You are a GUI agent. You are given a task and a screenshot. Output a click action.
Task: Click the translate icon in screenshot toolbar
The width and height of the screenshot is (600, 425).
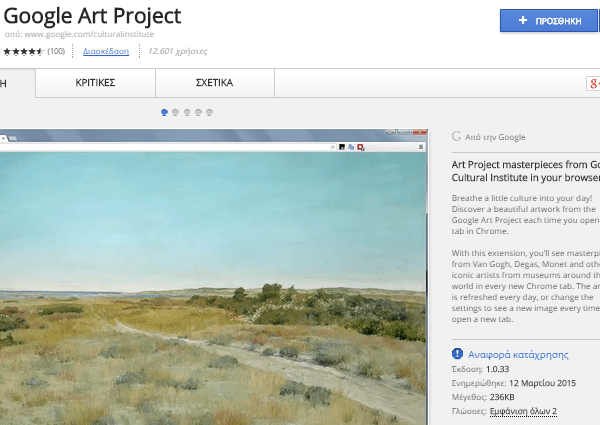pos(351,147)
